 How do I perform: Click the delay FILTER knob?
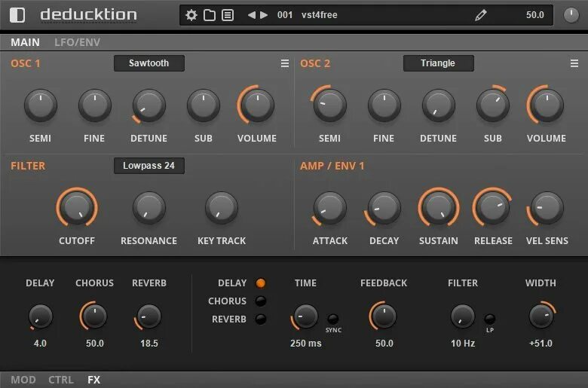(463, 316)
